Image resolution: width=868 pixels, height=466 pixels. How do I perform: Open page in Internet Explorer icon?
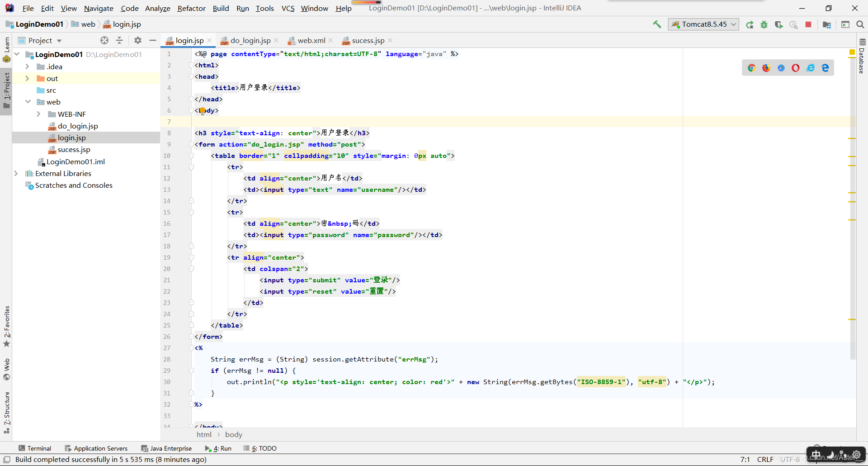tap(811, 68)
